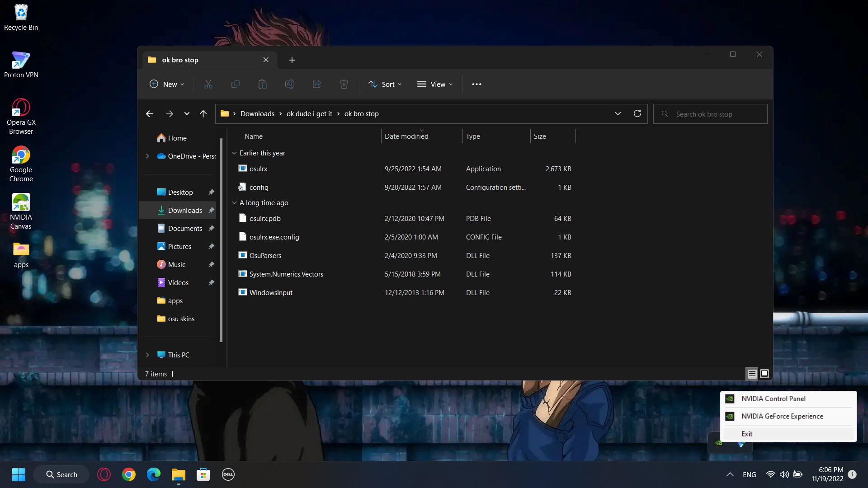
Task: Click the Rename icon in toolbar
Action: pyautogui.click(x=290, y=84)
